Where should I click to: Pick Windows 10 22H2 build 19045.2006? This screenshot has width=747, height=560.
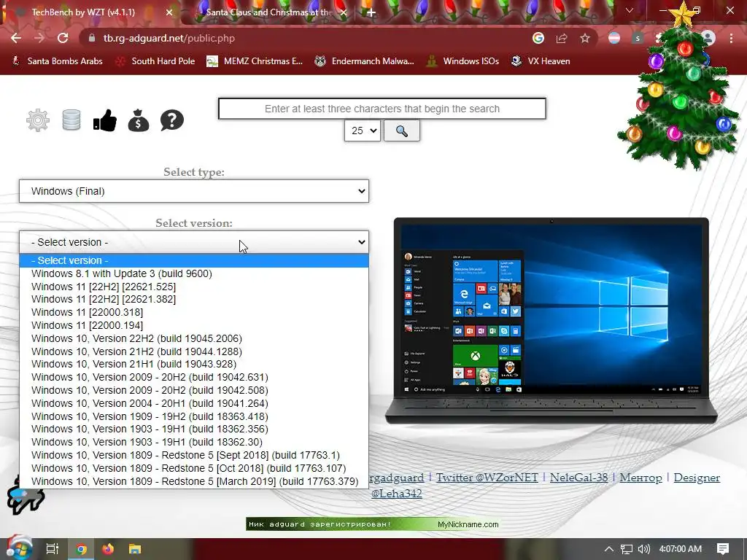coord(194,338)
